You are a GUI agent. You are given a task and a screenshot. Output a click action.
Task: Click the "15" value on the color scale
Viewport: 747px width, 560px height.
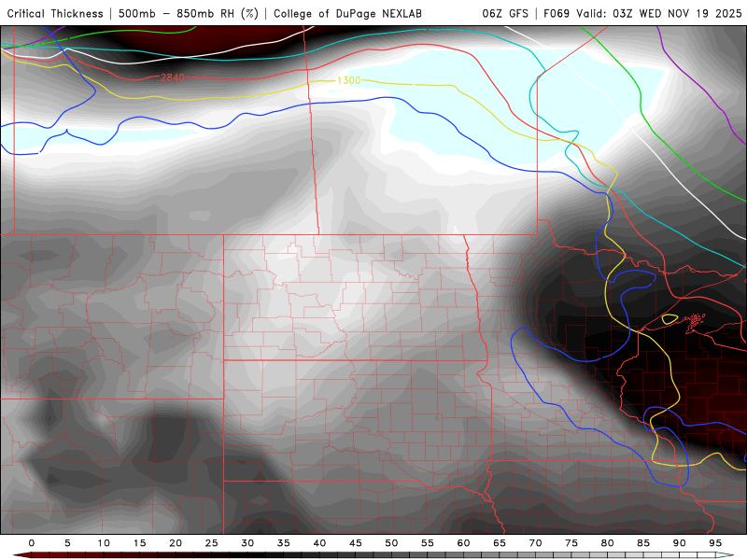click(x=139, y=543)
